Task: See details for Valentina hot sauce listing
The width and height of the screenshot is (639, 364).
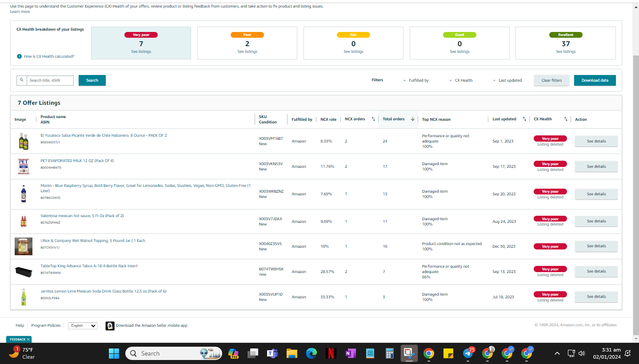Action: point(596,221)
